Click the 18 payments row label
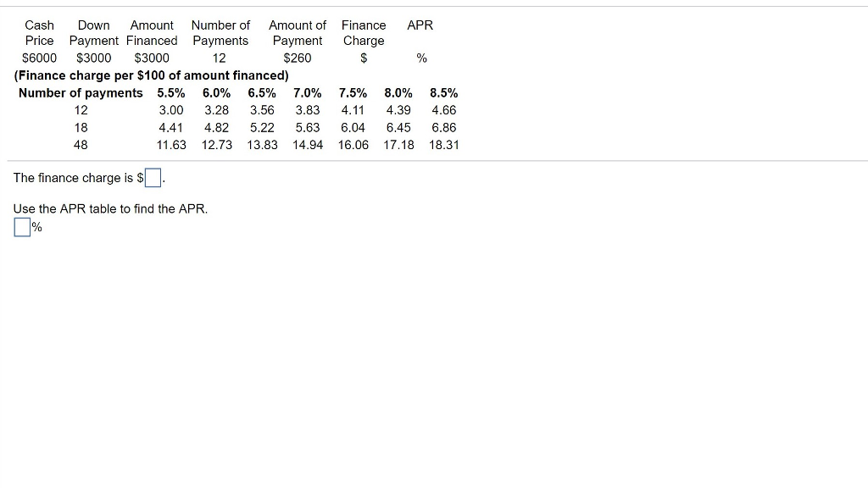The image size is (868, 488). click(x=80, y=127)
